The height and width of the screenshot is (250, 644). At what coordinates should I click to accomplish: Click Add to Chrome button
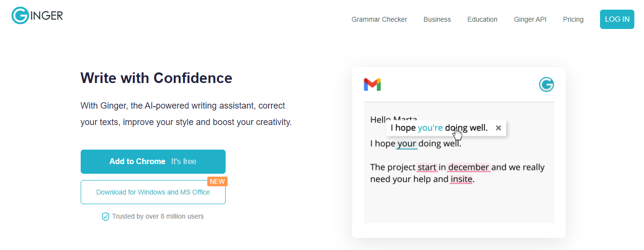pyautogui.click(x=153, y=162)
